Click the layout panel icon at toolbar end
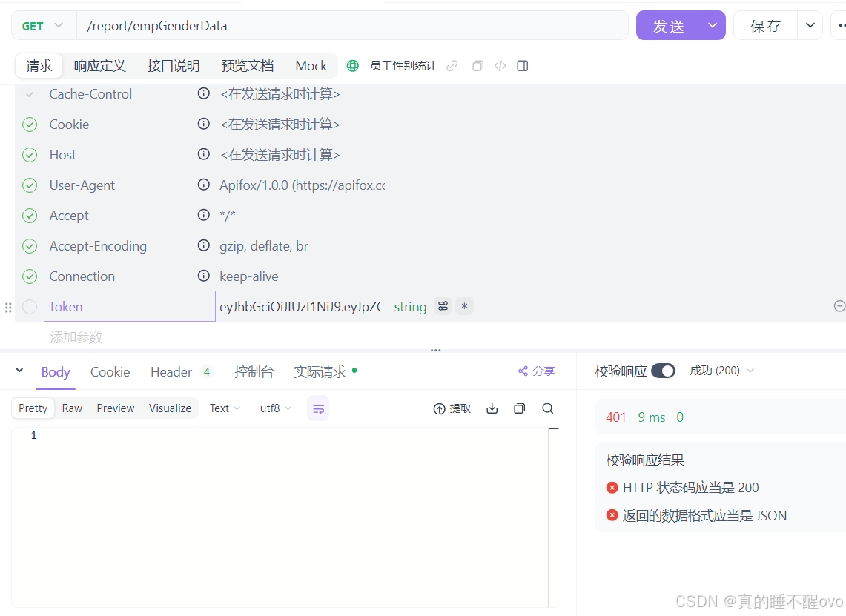The width and height of the screenshot is (846, 616). (x=522, y=65)
